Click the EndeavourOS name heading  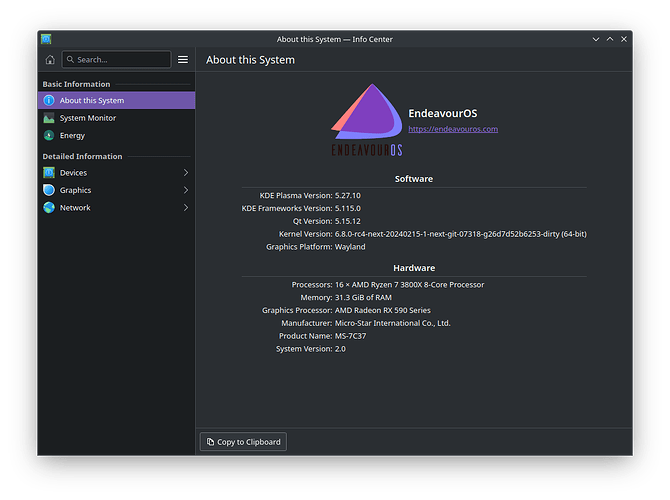point(443,113)
